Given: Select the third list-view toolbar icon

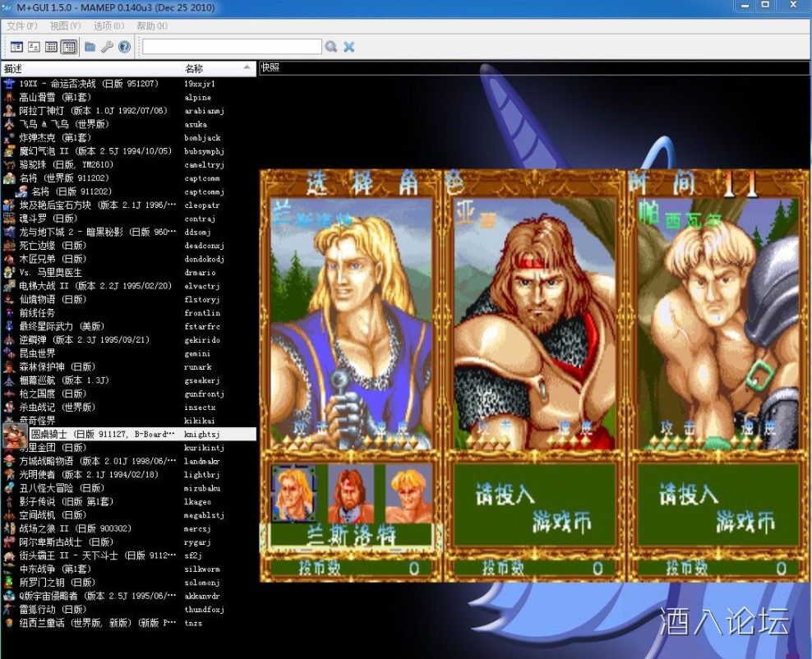Looking at the screenshot, I should pos(51,47).
